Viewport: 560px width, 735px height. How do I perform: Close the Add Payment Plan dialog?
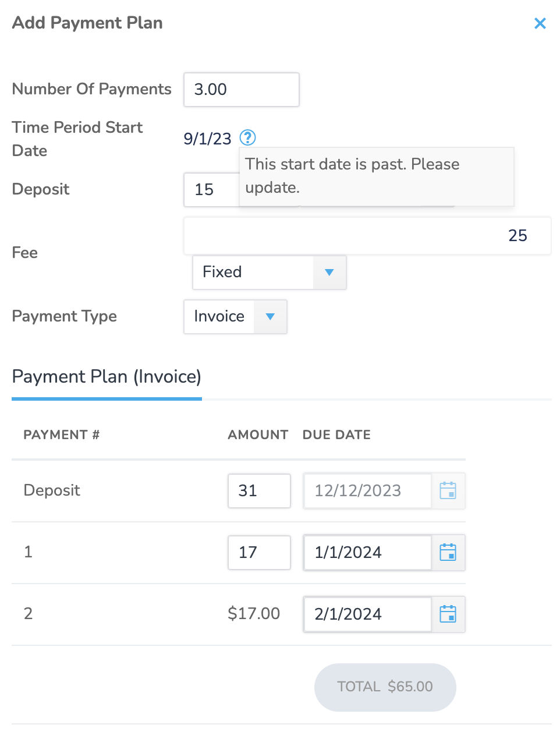tap(540, 23)
